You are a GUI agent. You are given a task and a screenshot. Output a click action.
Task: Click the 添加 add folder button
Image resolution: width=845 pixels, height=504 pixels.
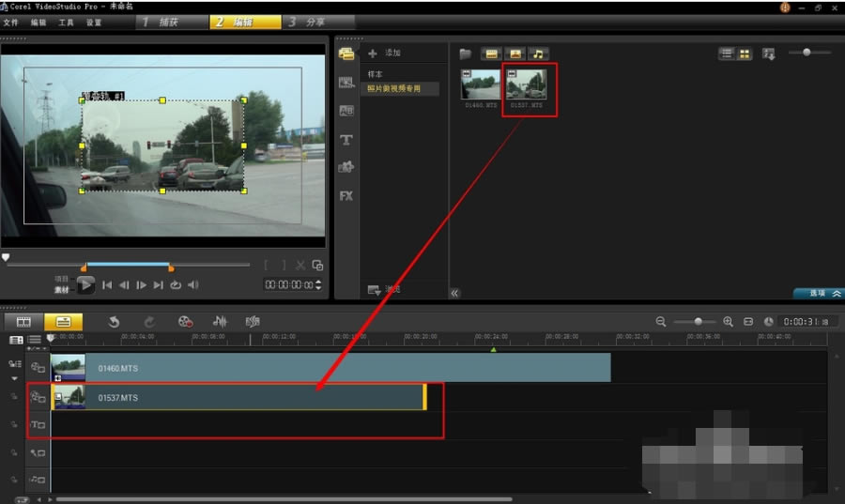pos(385,53)
